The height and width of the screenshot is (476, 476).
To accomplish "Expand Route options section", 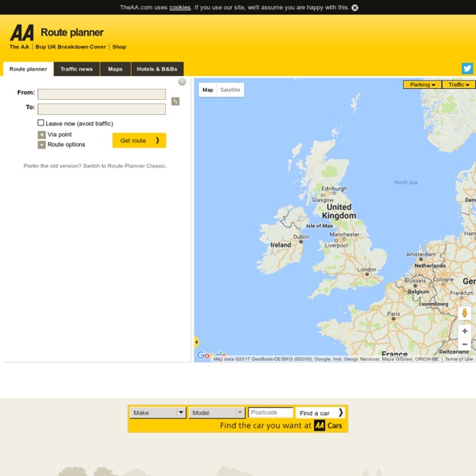I will (42, 145).
